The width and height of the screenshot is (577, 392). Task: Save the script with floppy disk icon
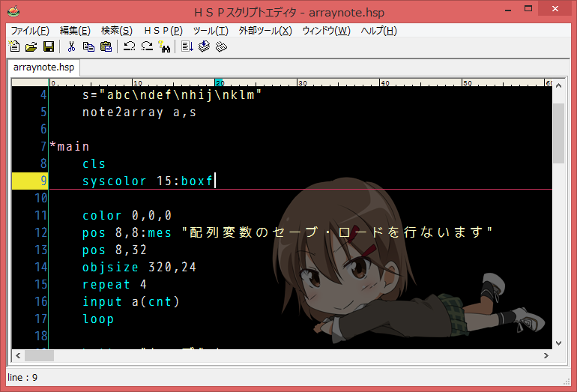click(x=48, y=46)
